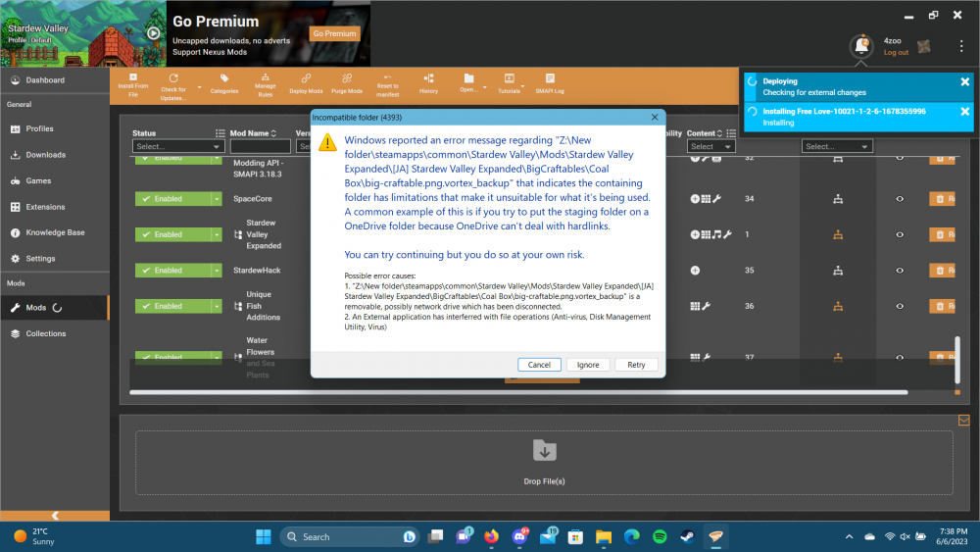Open notifications bell icon
This screenshot has height=552, width=980.
click(861, 45)
